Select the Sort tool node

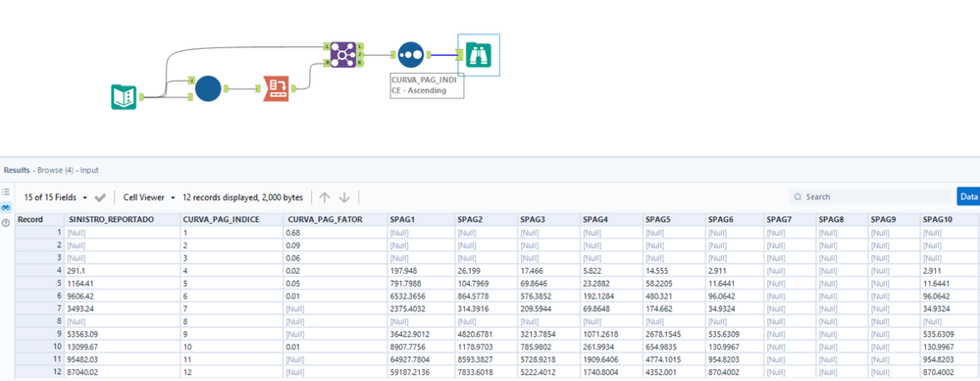click(x=411, y=55)
